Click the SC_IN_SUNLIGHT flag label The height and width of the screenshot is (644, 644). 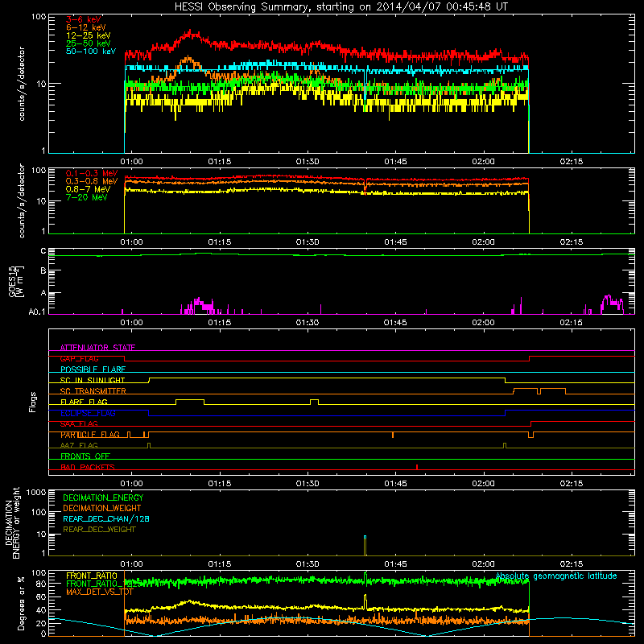[x=93, y=380]
